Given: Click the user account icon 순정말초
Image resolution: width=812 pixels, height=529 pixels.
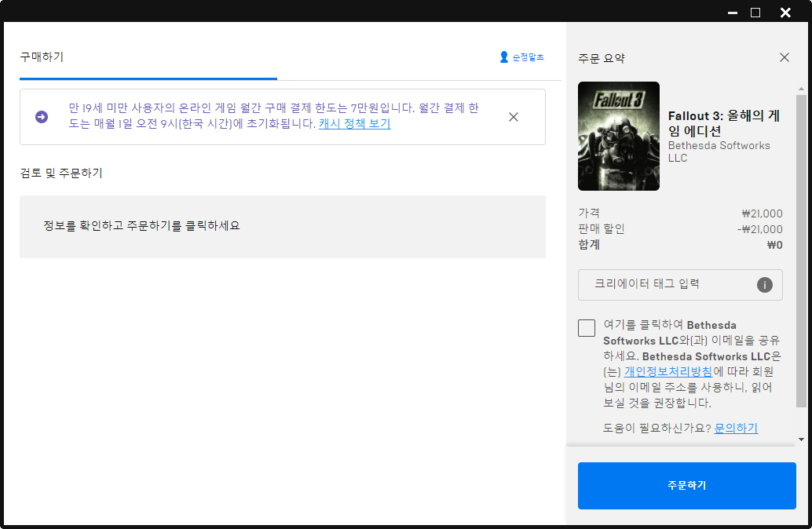Looking at the screenshot, I should 521,57.
